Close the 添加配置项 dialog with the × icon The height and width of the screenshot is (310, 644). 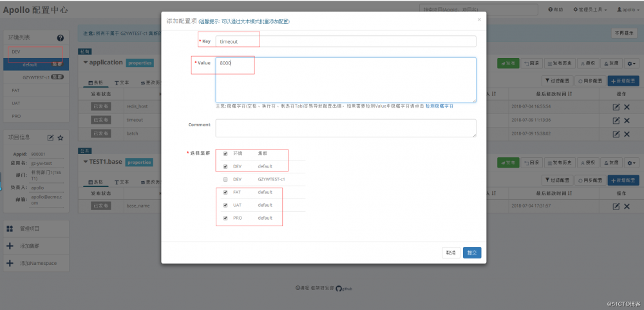tap(479, 19)
